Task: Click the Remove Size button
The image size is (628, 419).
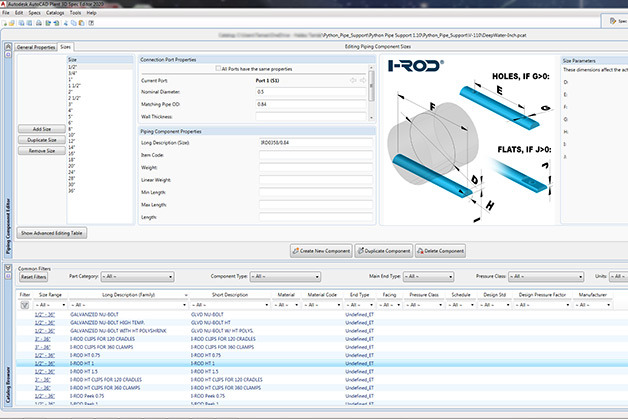Action: (x=41, y=150)
